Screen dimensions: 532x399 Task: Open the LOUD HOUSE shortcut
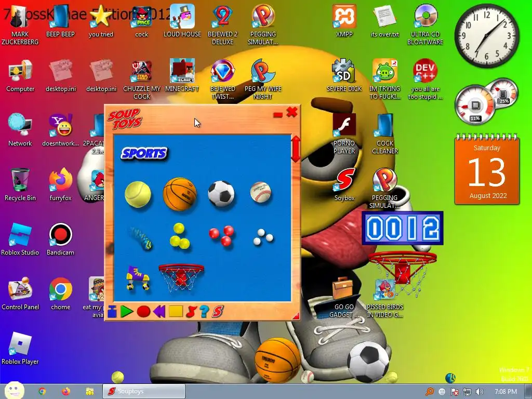(x=182, y=21)
